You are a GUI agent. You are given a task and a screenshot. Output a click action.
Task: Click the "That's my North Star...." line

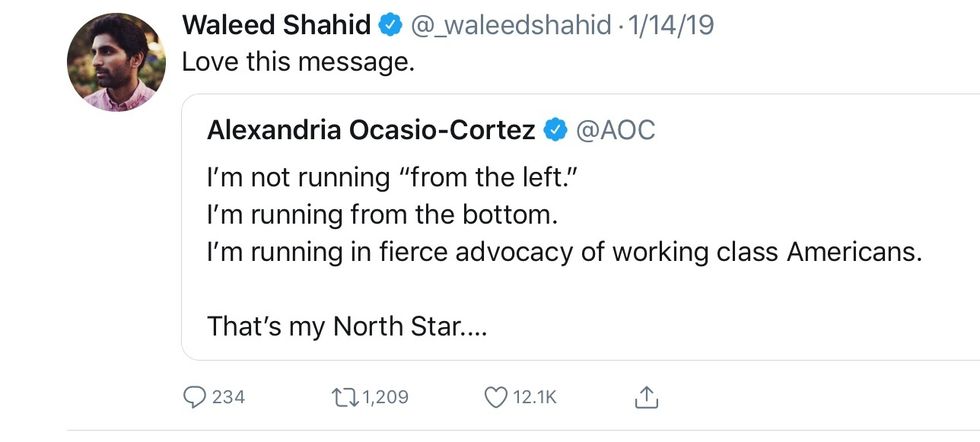[x=346, y=326]
